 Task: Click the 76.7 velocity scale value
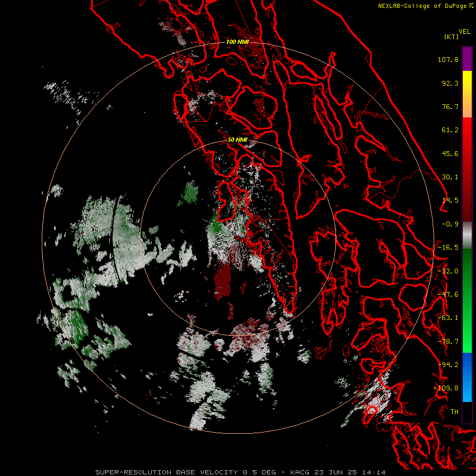pos(450,106)
